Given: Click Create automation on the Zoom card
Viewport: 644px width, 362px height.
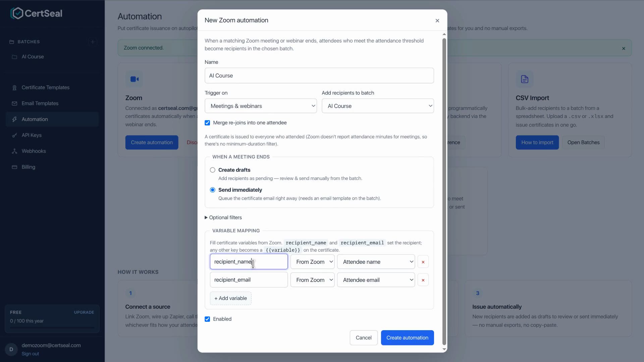Looking at the screenshot, I should (152, 142).
